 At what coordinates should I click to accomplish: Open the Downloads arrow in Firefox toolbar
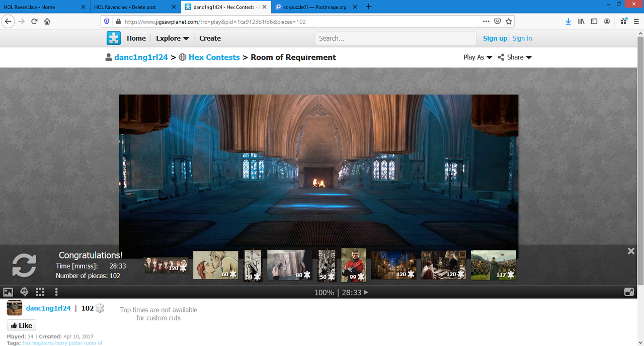(568, 22)
